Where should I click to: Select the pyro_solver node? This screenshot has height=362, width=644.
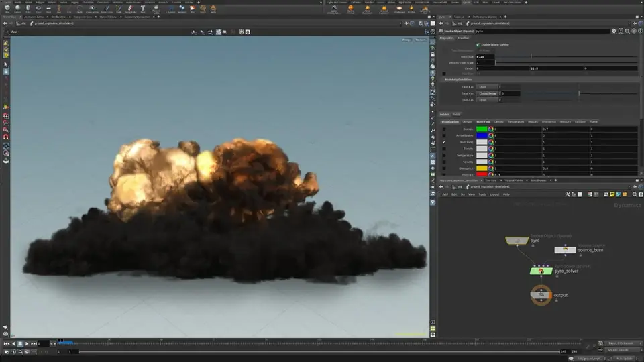(541, 271)
